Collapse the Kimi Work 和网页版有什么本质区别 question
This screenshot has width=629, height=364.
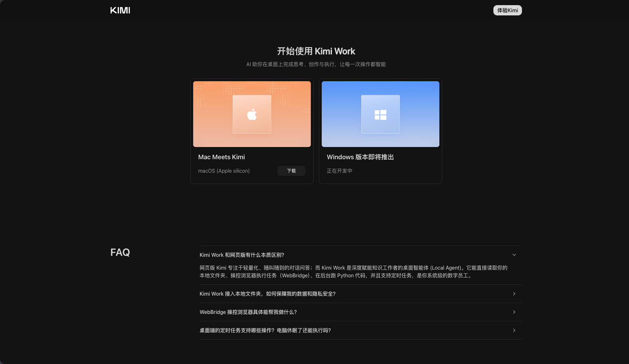[x=361, y=255]
